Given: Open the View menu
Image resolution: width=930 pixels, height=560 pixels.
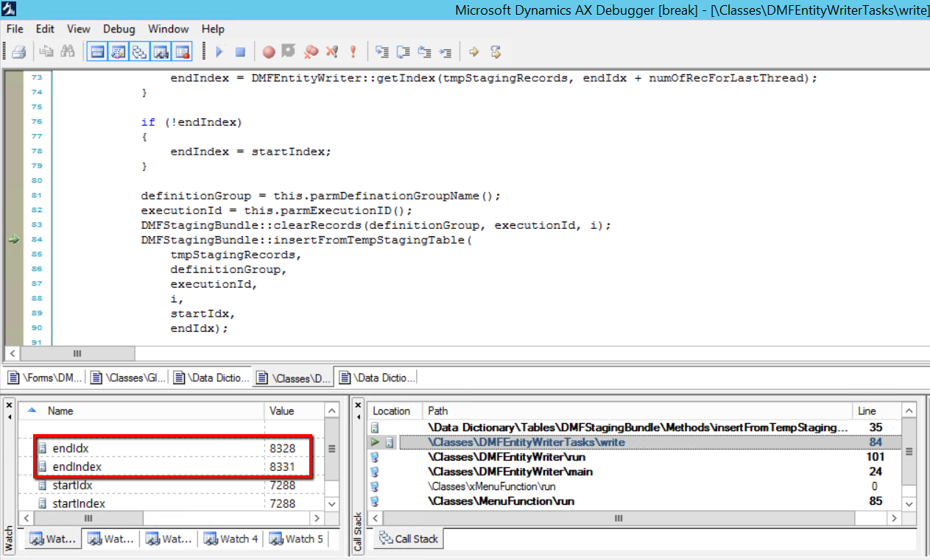Looking at the screenshot, I should [x=79, y=29].
